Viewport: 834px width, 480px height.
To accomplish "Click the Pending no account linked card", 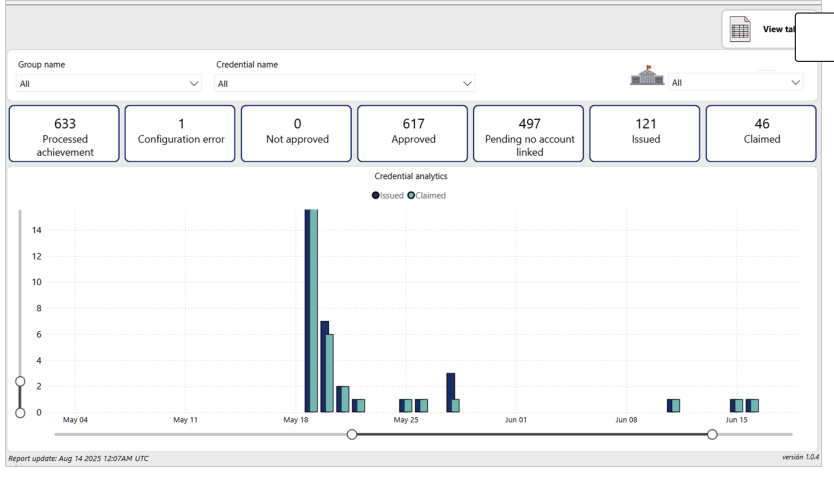I will click(529, 133).
